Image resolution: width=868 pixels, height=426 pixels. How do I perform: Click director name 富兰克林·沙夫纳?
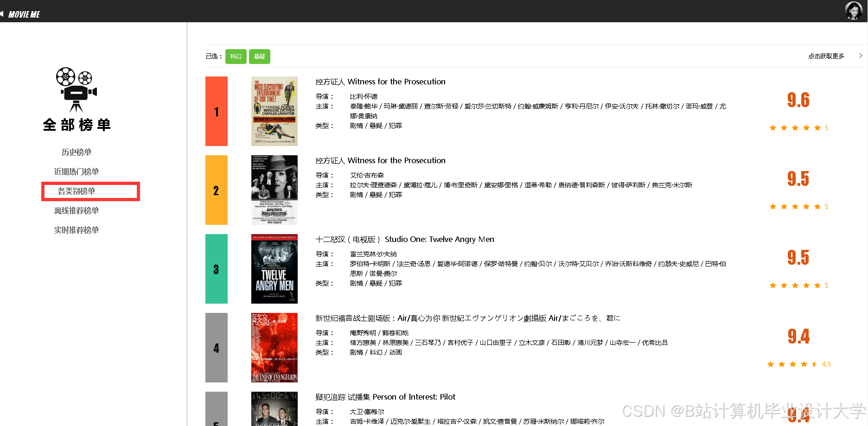(x=373, y=254)
